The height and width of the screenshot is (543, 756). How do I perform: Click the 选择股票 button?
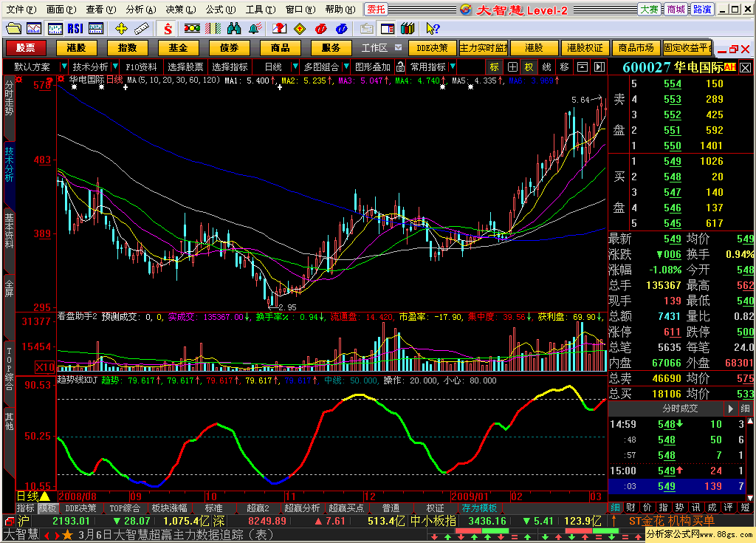(185, 66)
